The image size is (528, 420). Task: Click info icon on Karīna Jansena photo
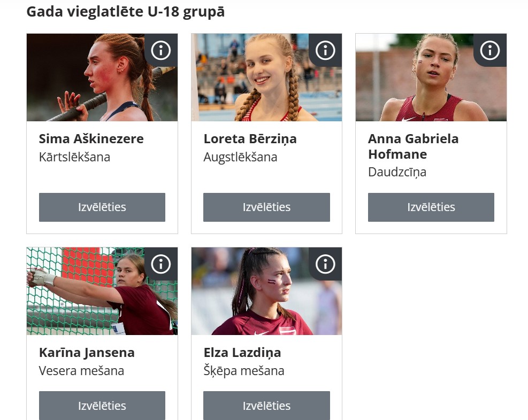pos(160,264)
